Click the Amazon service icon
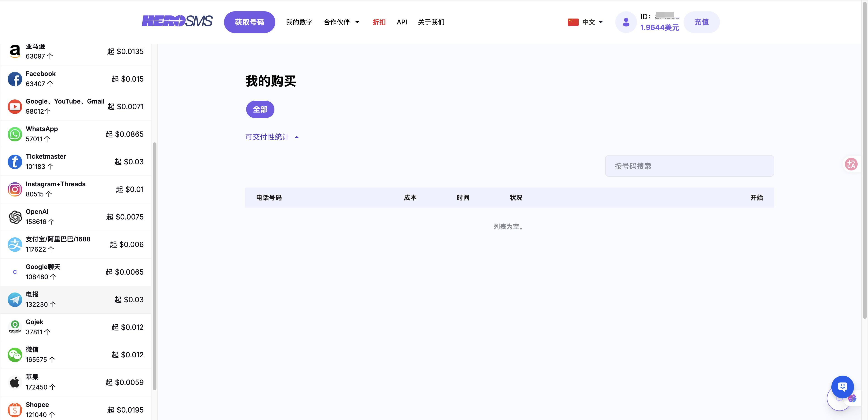 (15, 51)
